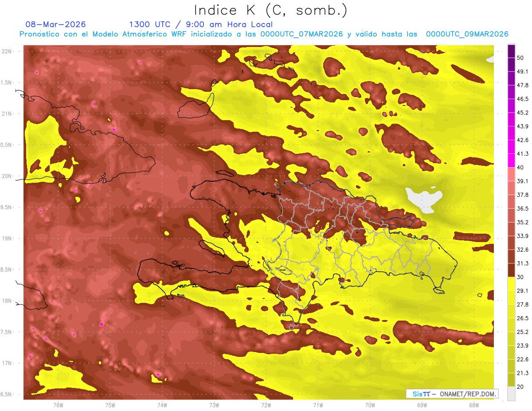
Task: Click the "Indice K (C, somb.)" map title
Action: coord(270,10)
